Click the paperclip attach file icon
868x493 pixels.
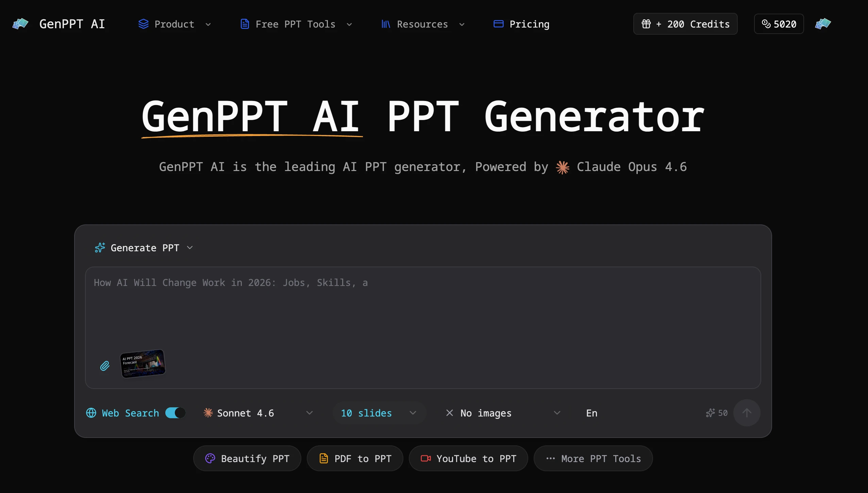(105, 366)
